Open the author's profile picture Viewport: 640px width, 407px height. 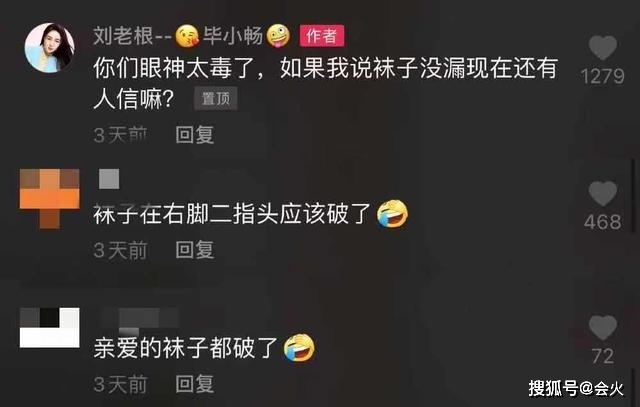(49, 48)
